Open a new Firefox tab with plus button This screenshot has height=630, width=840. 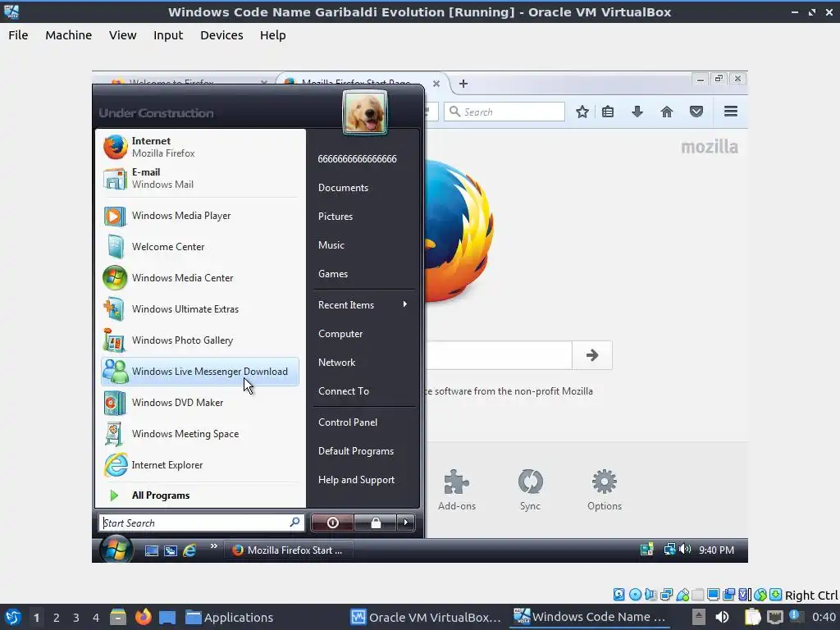tap(463, 84)
